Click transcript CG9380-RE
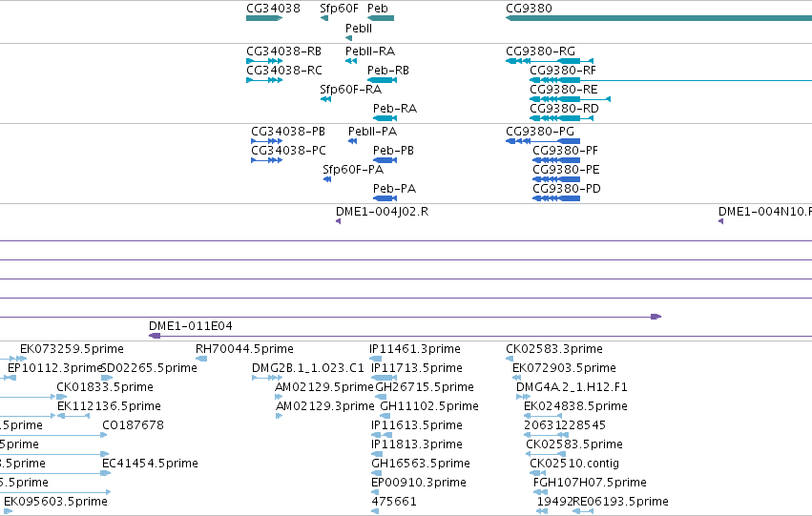The image size is (812, 516). tap(571, 99)
